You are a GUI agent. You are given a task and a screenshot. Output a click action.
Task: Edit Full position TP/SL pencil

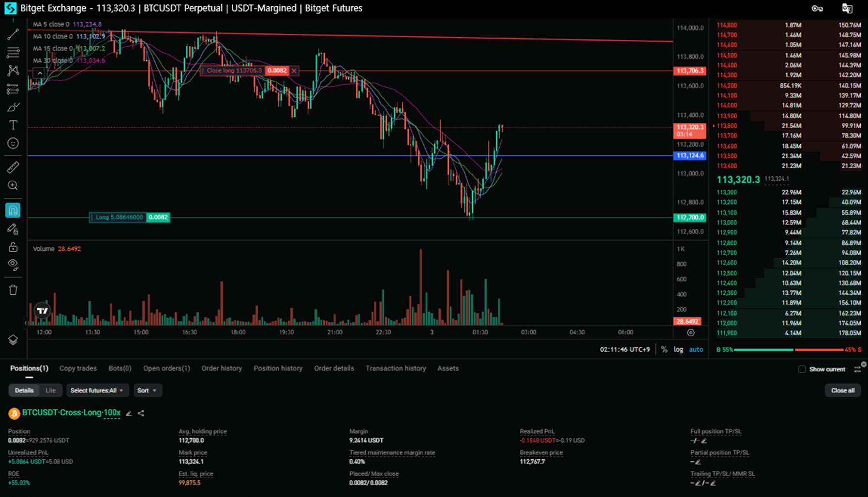704,441
